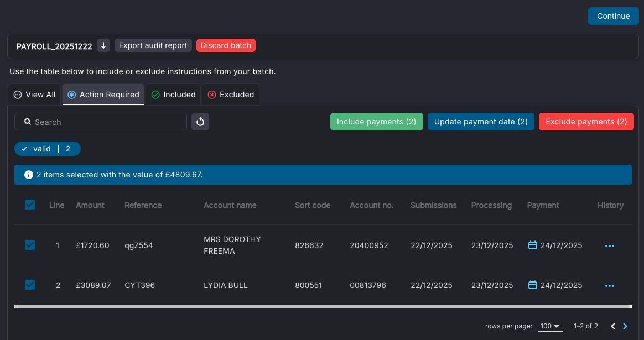This screenshot has width=644, height=340.
Task: Uncheck the checkbox for line 1
Action: [x=29, y=245]
